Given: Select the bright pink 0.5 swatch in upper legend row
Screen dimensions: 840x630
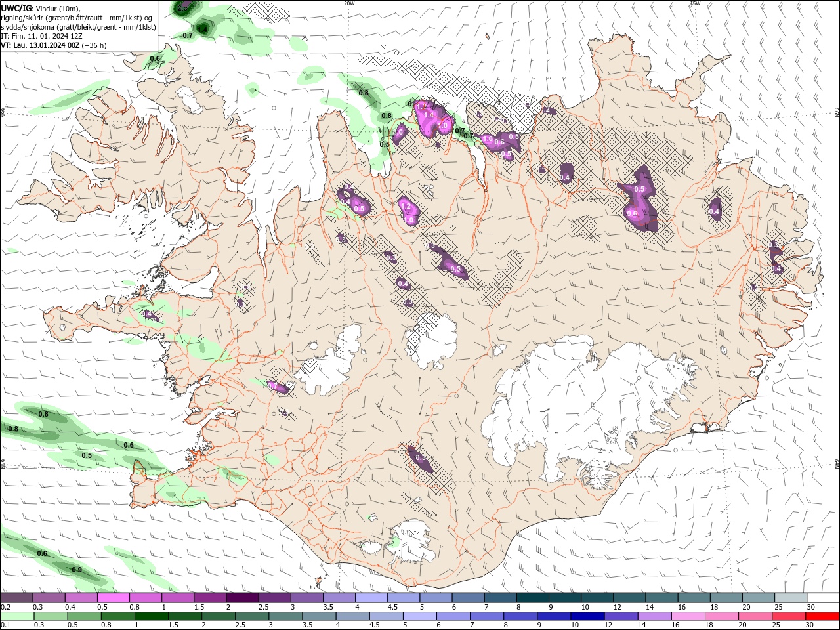Looking at the screenshot, I should [113, 597].
